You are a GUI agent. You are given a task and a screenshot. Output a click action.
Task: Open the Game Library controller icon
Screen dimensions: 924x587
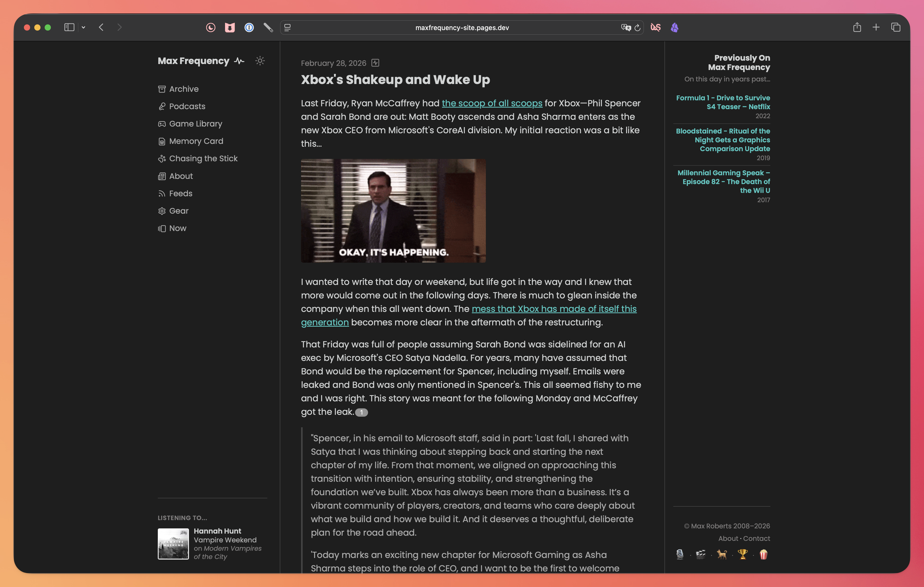coord(196,123)
